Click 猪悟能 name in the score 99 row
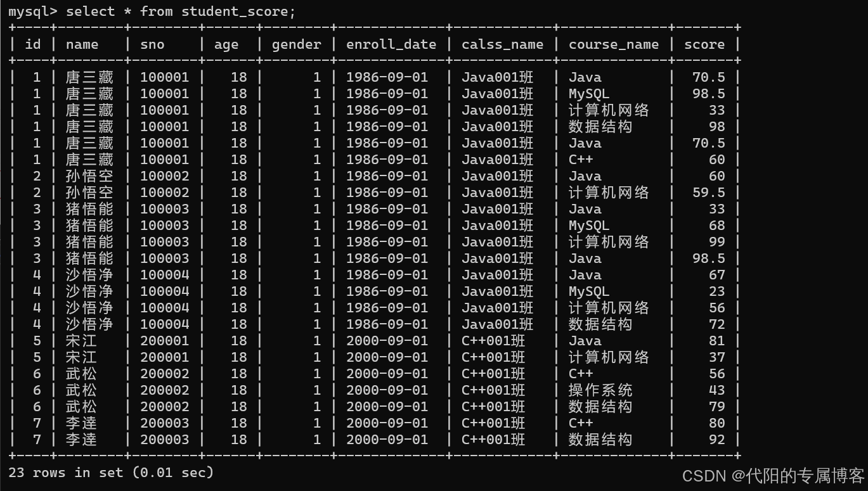The image size is (868, 491). [x=89, y=242]
